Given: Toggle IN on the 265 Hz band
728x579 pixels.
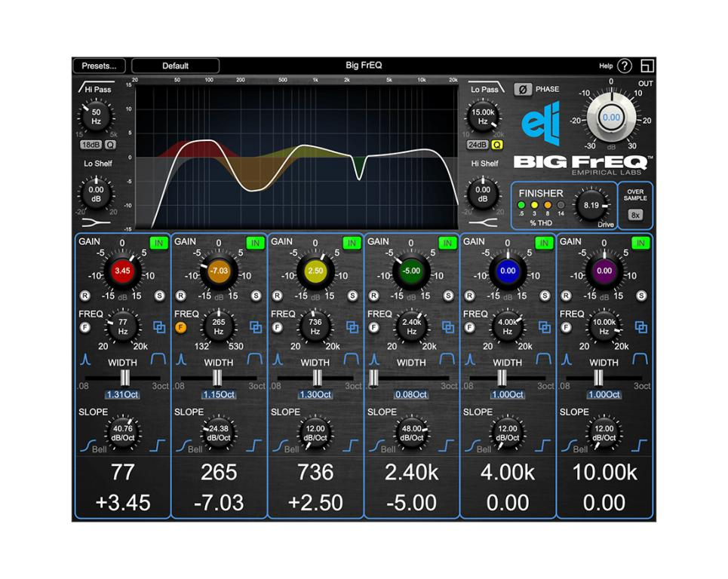Looking at the screenshot, I should [x=255, y=243].
